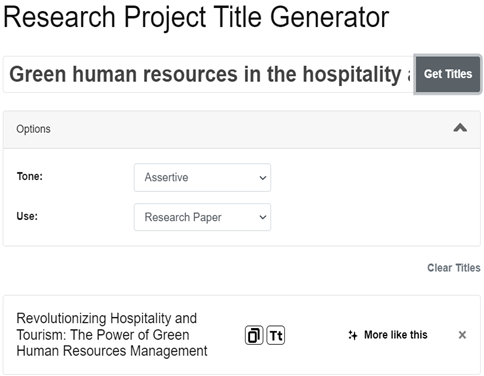Collapse the Options panel using chevron
Screen dimensions: 484x376
(460, 128)
